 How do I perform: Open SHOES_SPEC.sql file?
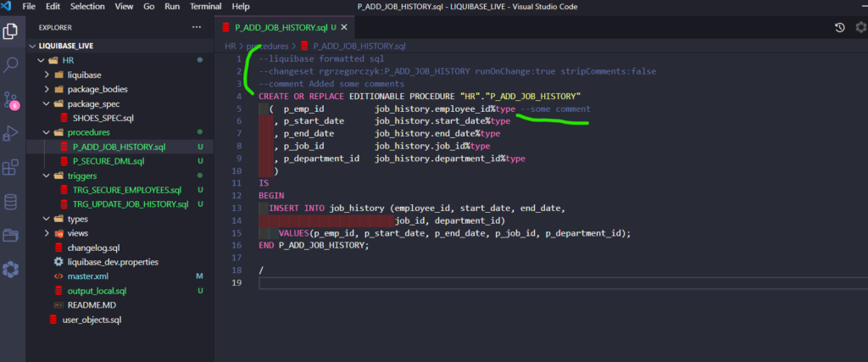pyautogui.click(x=120, y=118)
